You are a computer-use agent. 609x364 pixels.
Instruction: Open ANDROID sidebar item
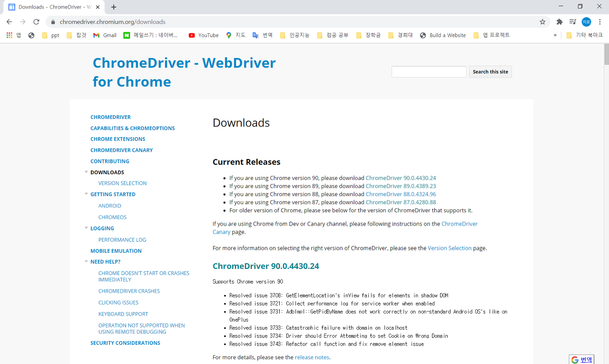click(x=110, y=206)
